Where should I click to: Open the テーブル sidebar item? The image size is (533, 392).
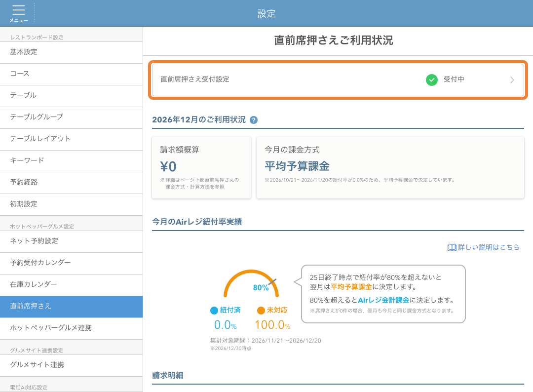coord(72,96)
